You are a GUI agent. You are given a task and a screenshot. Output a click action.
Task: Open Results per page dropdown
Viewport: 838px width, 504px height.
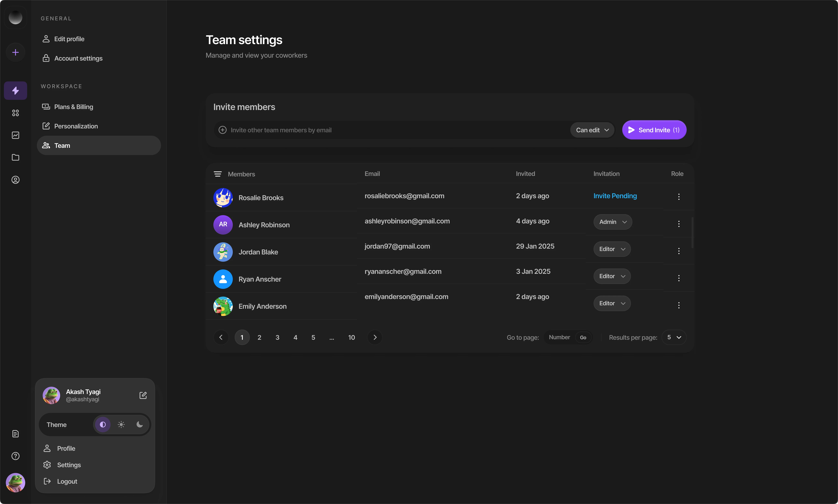click(x=674, y=337)
